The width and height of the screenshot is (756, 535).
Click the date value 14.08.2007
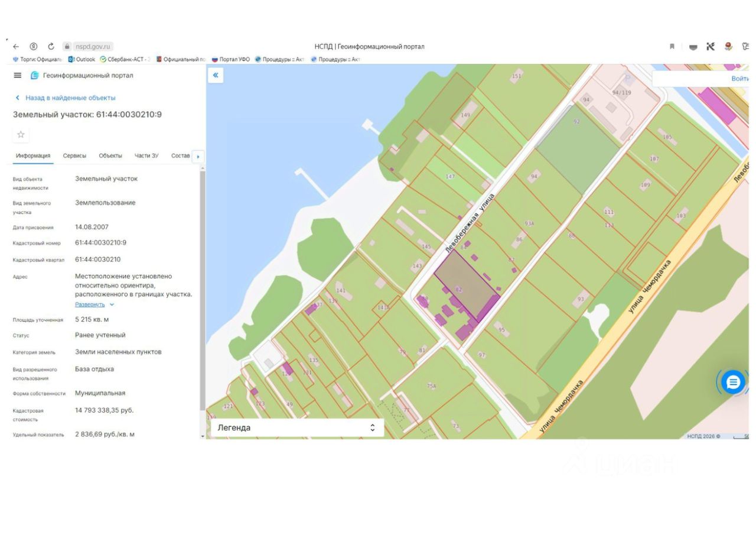click(x=92, y=227)
